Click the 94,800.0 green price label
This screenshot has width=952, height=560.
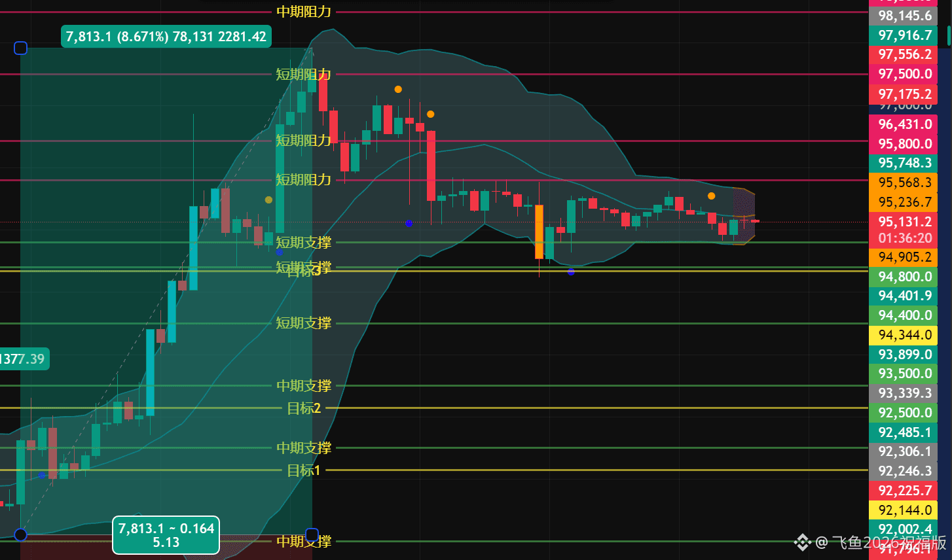pos(904,277)
